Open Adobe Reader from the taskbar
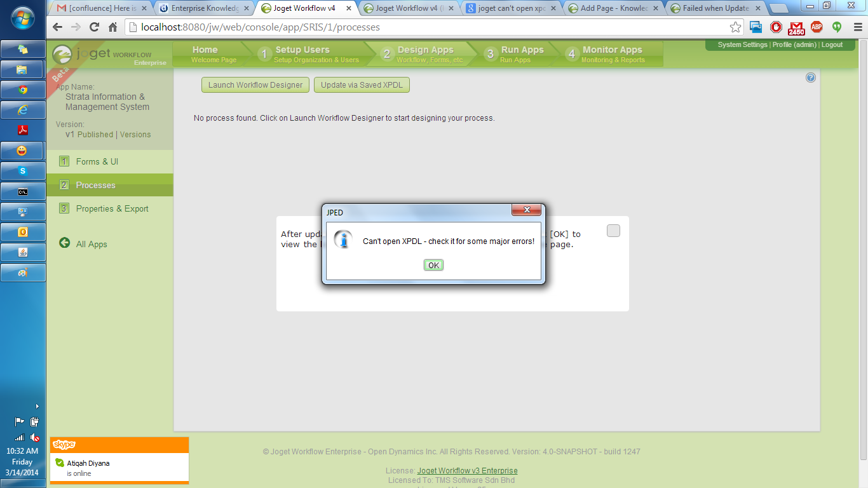Image resolution: width=868 pixels, height=488 pixels. (23, 130)
